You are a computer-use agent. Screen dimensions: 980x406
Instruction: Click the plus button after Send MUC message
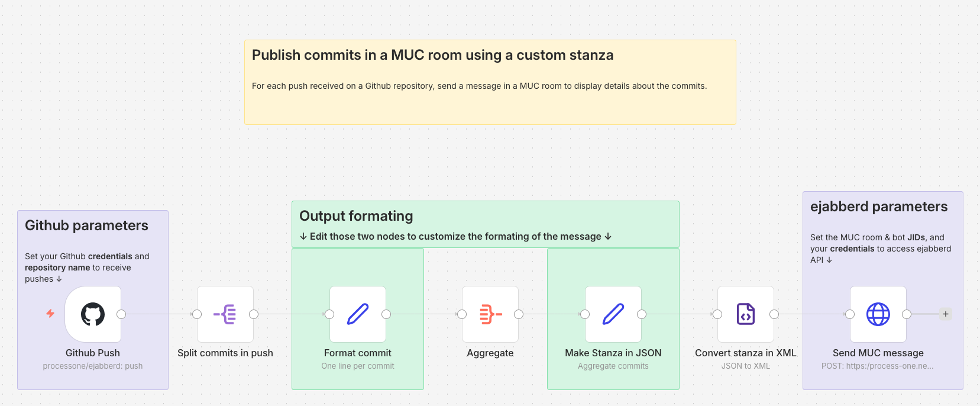[x=946, y=314]
